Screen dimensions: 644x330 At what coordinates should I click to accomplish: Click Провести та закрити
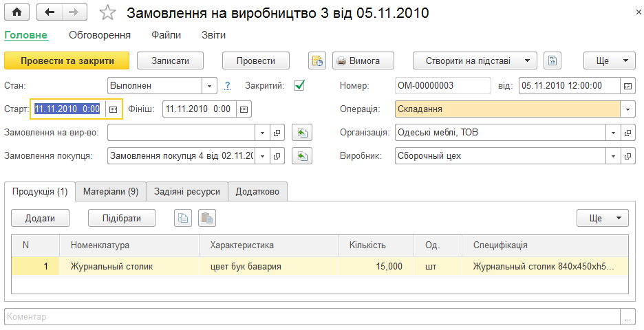pos(67,60)
